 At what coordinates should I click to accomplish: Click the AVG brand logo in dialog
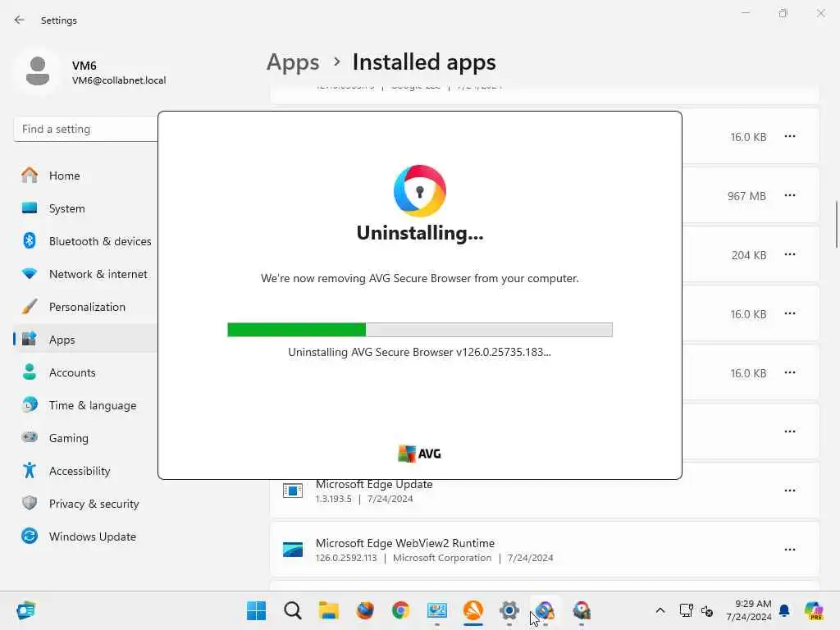(x=419, y=454)
